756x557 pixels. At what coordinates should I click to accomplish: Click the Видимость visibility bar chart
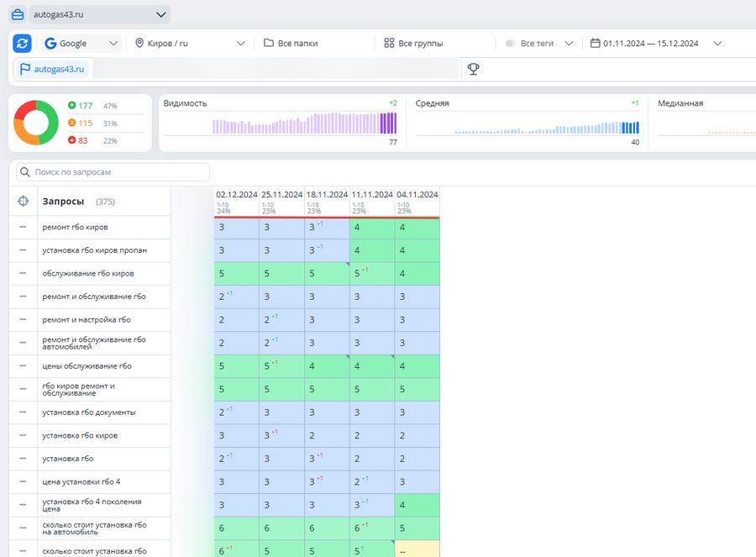point(280,124)
